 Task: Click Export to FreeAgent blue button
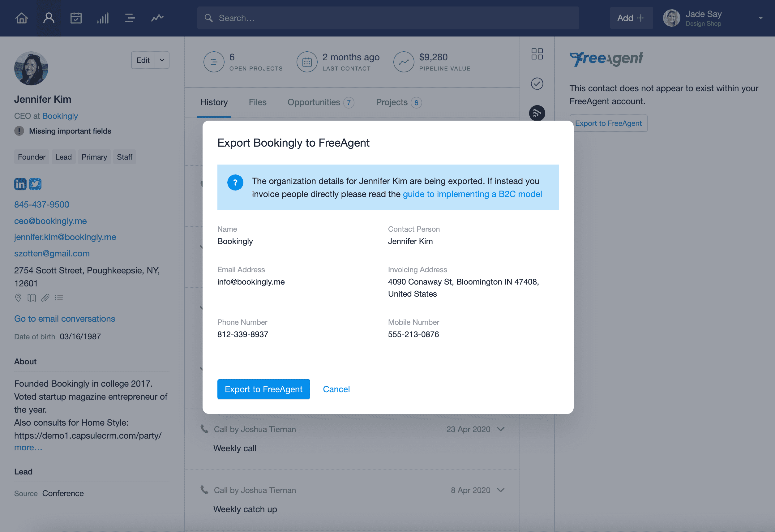pyautogui.click(x=264, y=389)
